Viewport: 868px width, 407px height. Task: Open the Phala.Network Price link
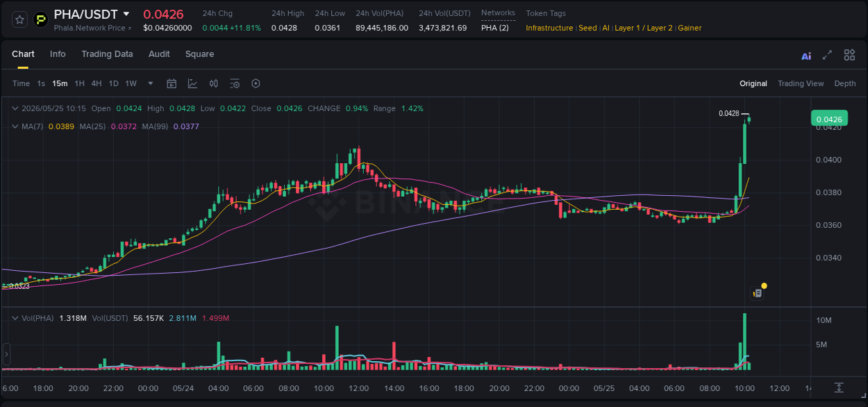click(x=92, y=28)
